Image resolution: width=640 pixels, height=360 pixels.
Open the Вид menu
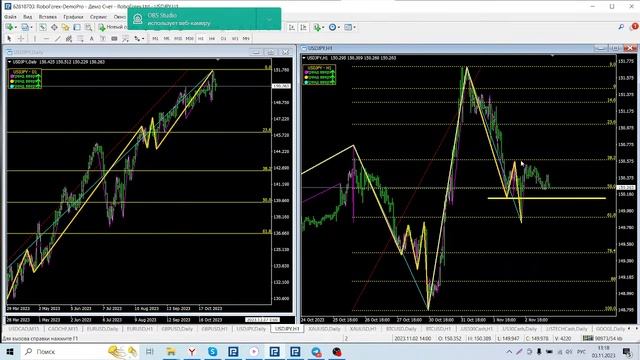27,17
